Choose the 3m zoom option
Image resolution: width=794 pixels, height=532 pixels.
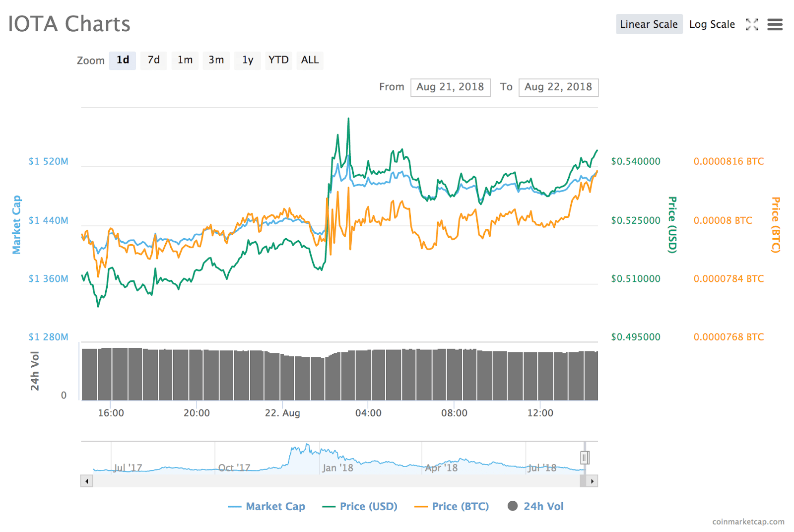click(216, 60)
